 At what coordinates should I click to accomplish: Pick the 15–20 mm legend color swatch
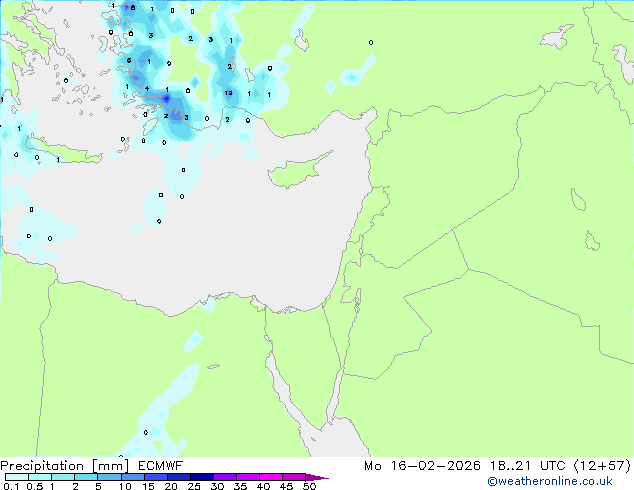(155, 477)
